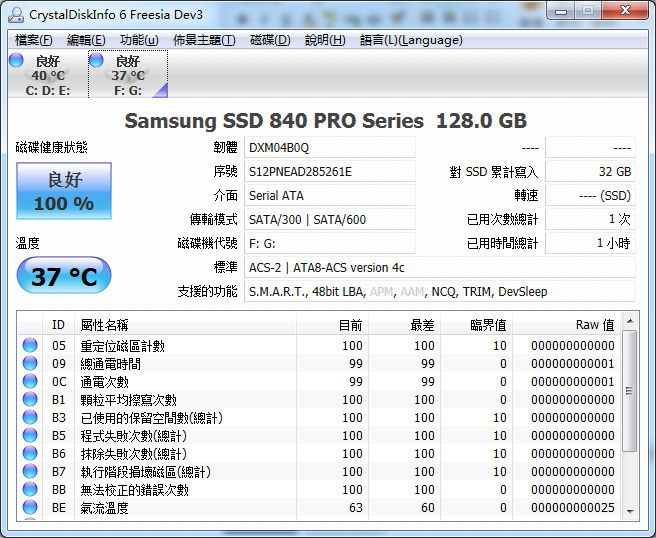656x538 pixels.
Task: Click the drive letter field F: G:
Action: (330, 243)
